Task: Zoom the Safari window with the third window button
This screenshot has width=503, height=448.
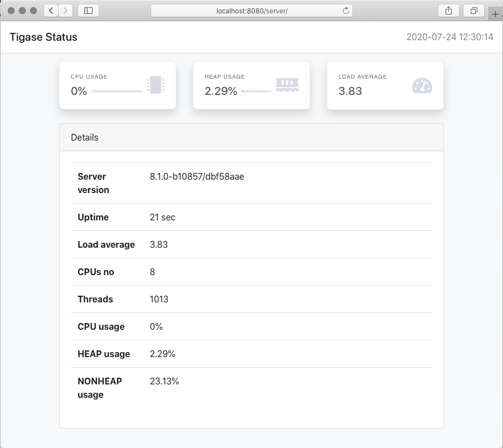Action: pyautogui.click(x=33, y=11)
